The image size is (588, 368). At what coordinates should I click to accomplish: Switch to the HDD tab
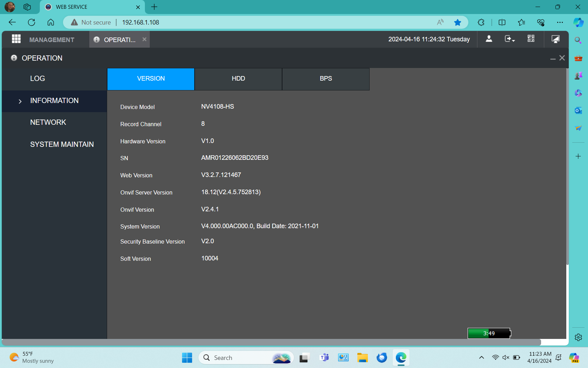238,79
